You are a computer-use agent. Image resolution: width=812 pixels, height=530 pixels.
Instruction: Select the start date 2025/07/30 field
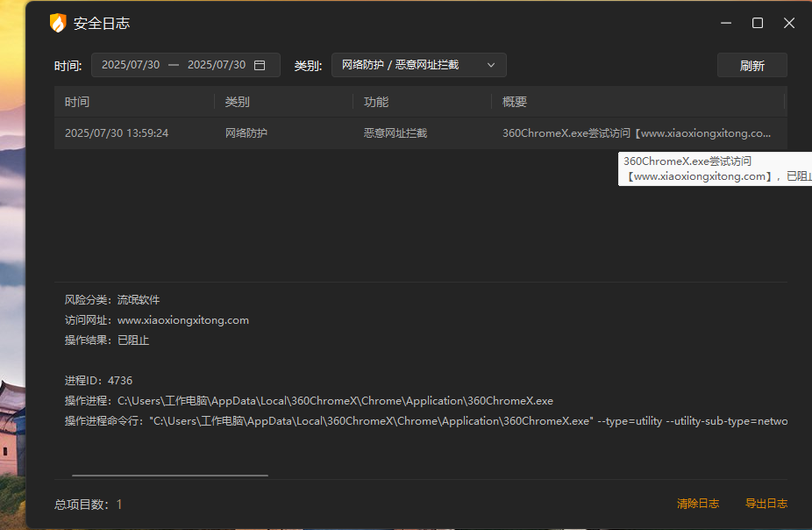click(131, 65)
